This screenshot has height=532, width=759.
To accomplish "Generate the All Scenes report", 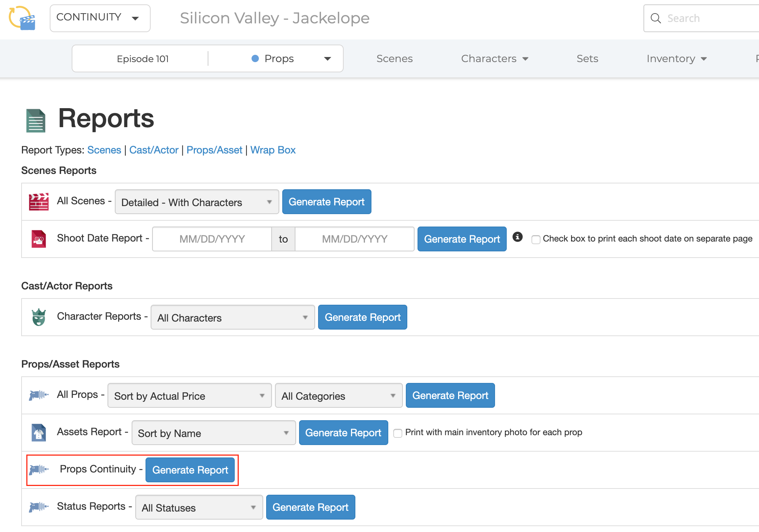I will point(326,202).
